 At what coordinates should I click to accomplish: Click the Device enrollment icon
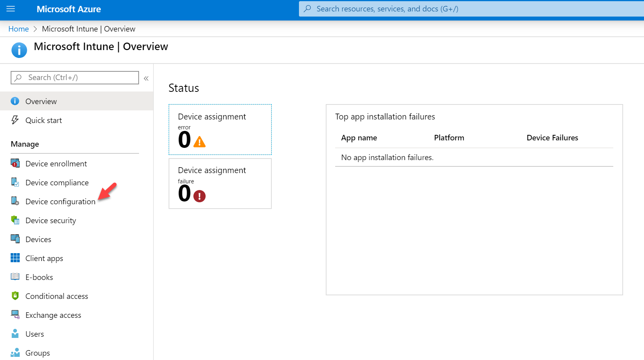pos(15,163)
